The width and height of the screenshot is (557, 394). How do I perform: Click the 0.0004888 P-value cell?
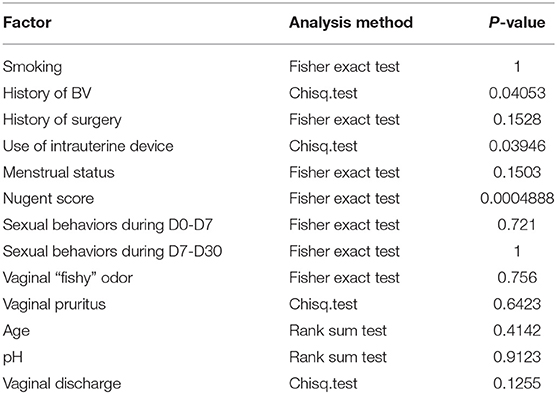517,199
